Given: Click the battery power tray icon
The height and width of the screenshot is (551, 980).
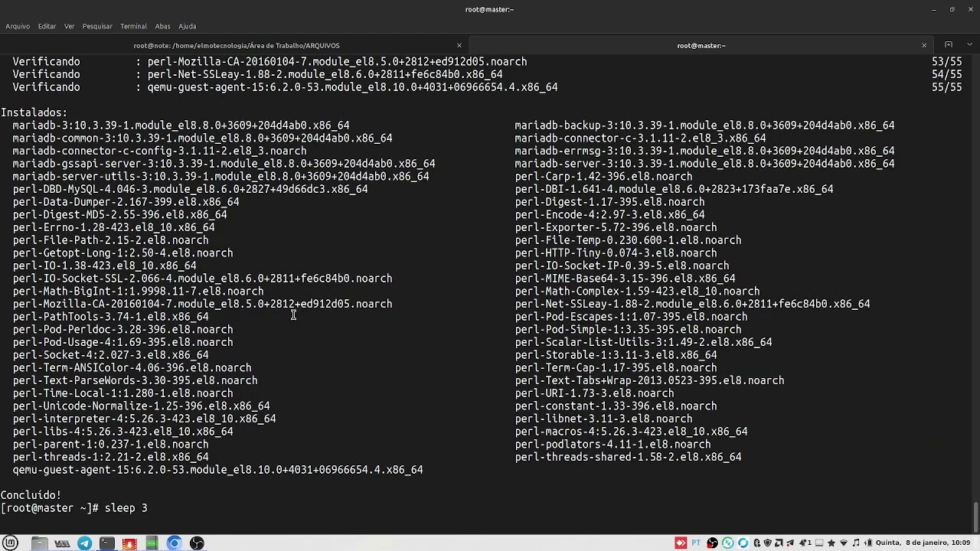Looking at the screenshot, I should [868, 543].
